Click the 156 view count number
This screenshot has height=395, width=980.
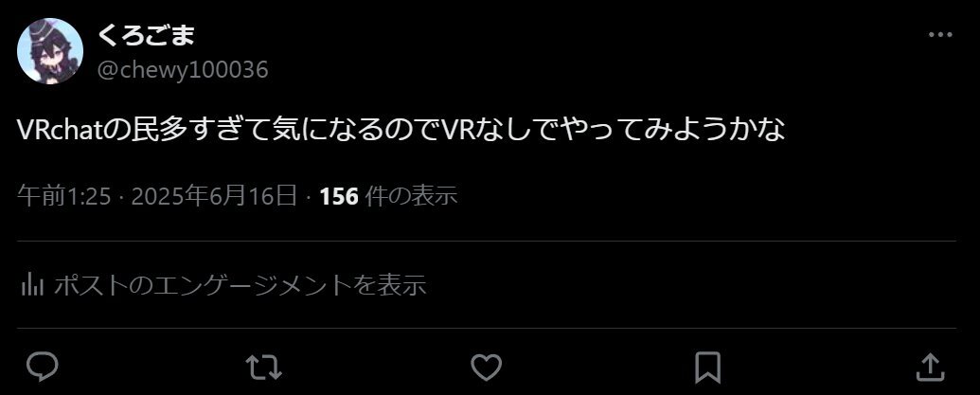(339, 197)
